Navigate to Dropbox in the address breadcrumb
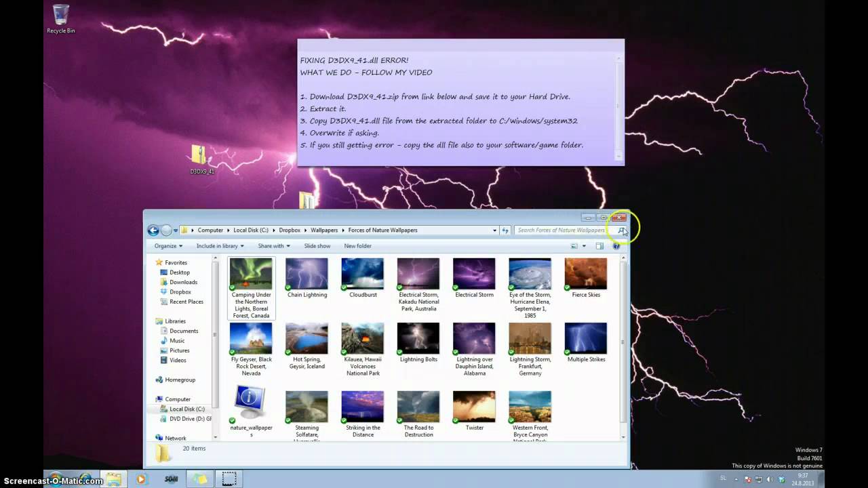Screen dimensions: 868x488 [290, 230]
